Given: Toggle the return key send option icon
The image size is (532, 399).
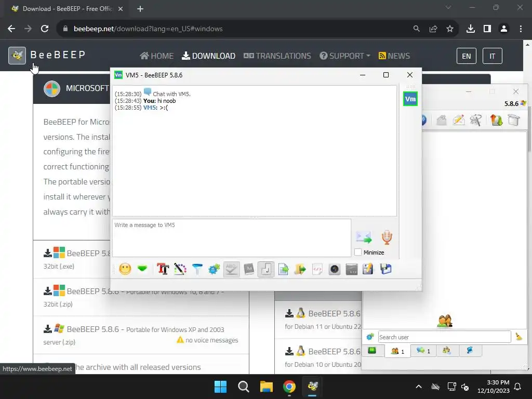Looking at the screenshot, I should (266, 270).
